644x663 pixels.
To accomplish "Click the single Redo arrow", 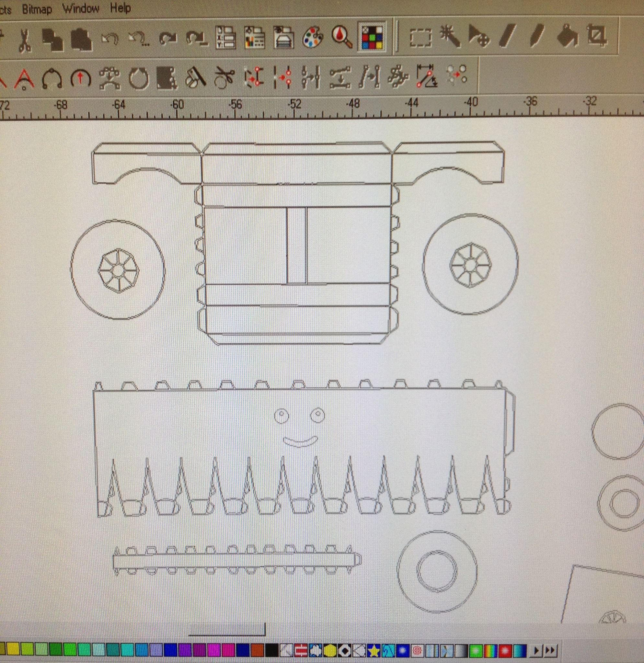I will [x=168, y=39].
